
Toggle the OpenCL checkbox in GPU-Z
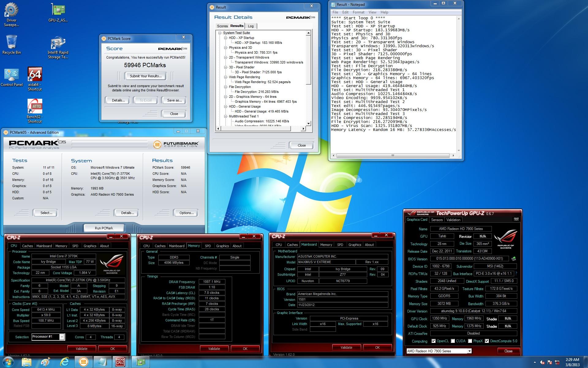pyautogui.click(x=433, y=341)
